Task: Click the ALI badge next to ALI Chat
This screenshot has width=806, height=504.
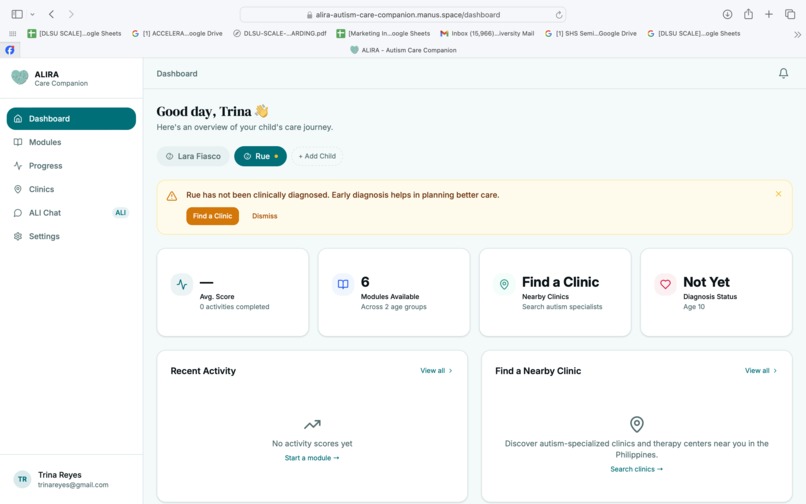Action: point(120,213)
